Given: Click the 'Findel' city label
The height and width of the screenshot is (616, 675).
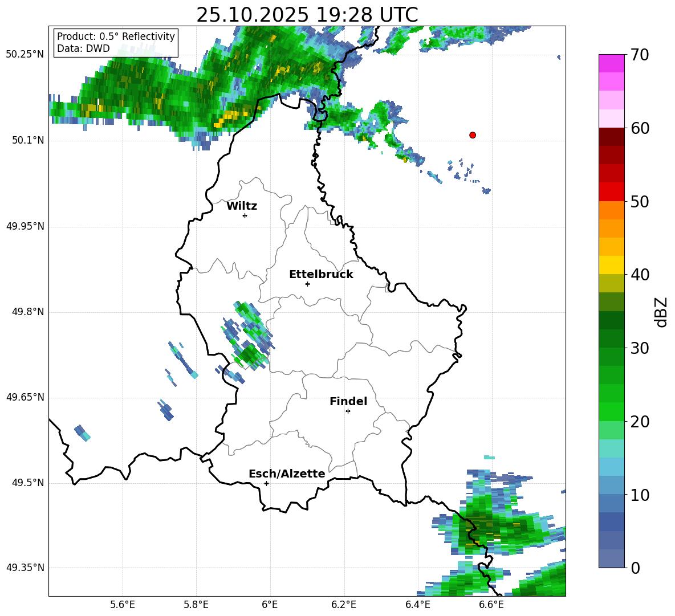Looking at the screenshot, I should point(348,401).
